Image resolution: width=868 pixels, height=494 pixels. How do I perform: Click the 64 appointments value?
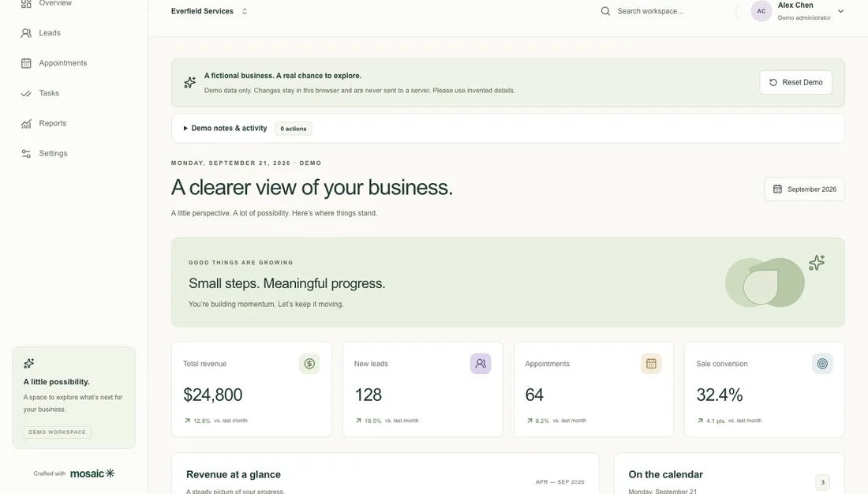534,395
